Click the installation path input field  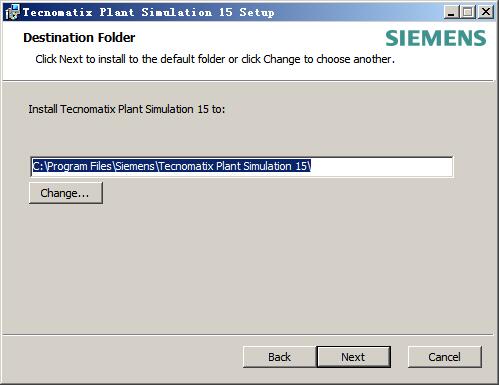click(242, 166)
